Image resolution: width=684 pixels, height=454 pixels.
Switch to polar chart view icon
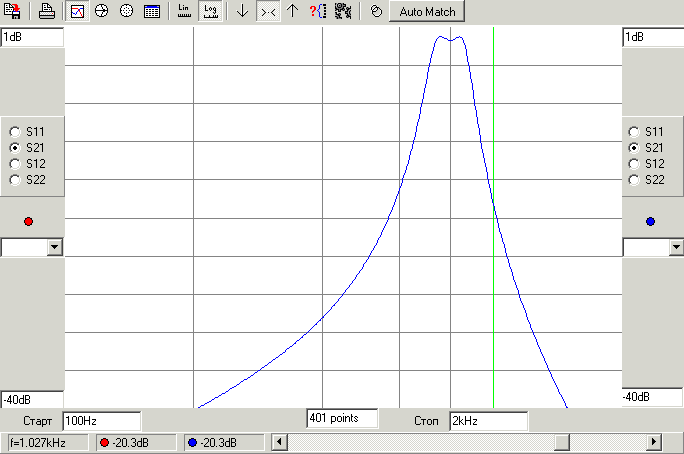tap(127, 11)
